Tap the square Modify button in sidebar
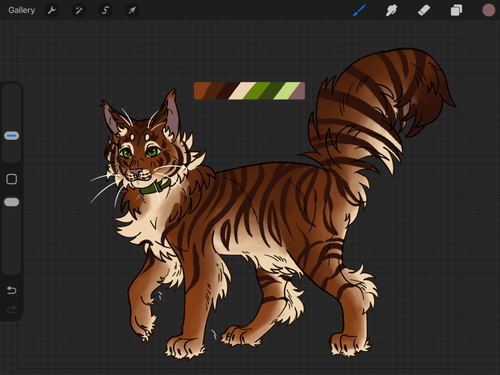Image resolution: width=500 pixels, height=375 pixels. 12,179
